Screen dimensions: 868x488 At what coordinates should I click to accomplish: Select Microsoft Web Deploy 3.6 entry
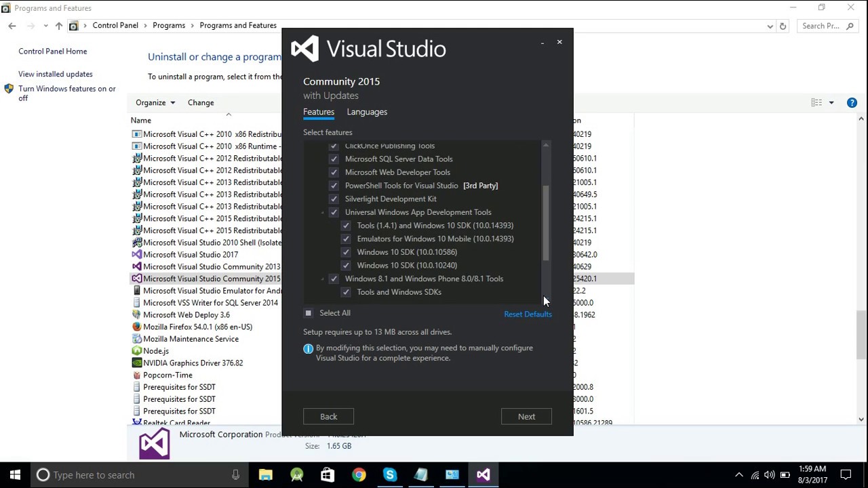coord(186,315)
